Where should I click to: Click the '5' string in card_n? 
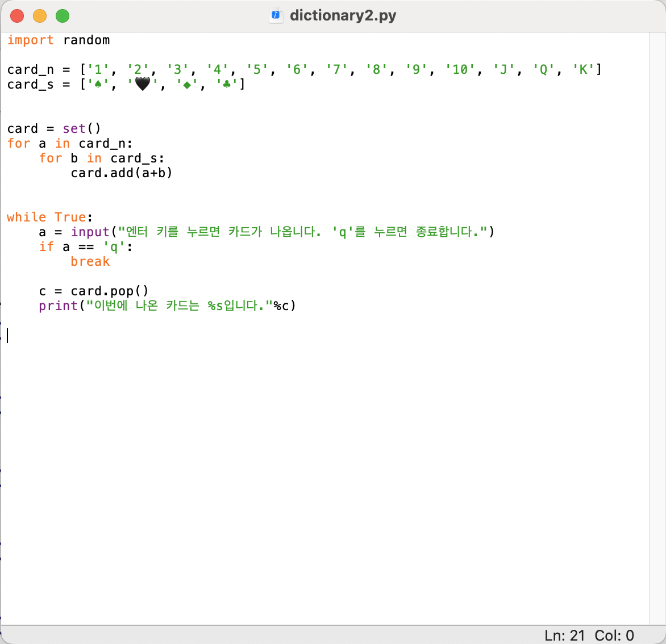(x=257, y=70)
